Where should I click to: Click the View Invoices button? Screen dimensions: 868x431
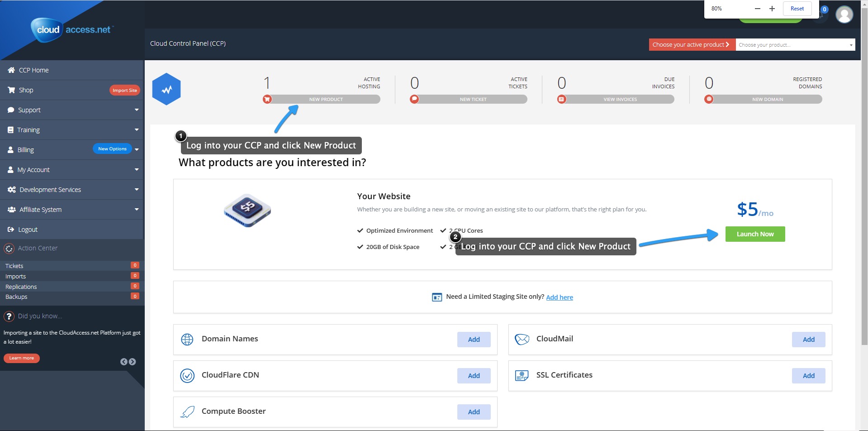(x=620, y=99)
